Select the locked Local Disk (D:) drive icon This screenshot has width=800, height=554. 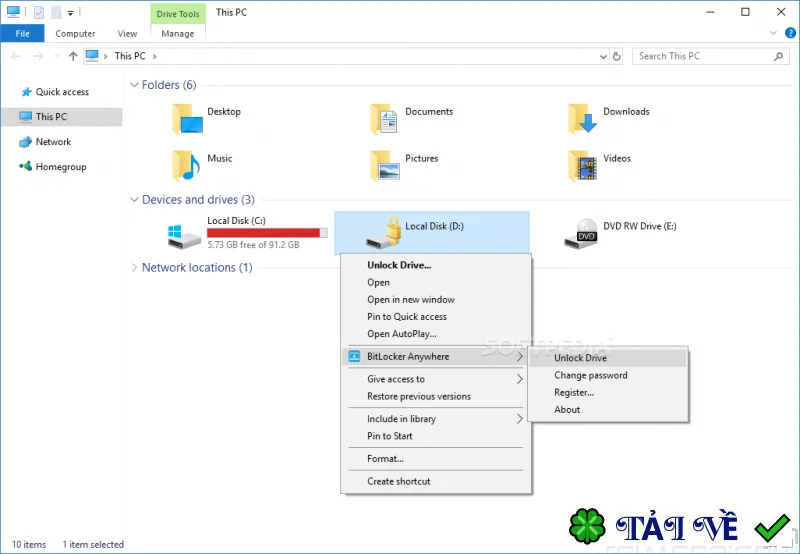(x=384, y=234)
